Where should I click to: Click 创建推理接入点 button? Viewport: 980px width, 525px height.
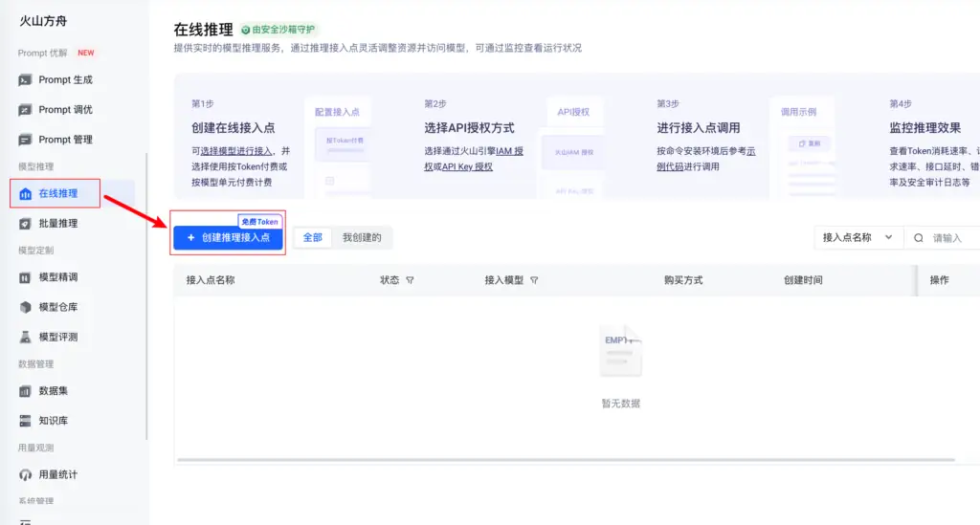point(228,238)
